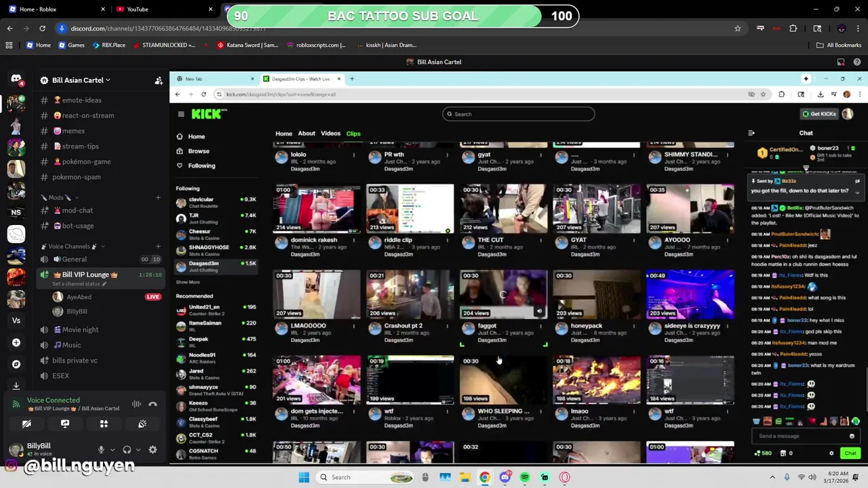
Task: Reload the Discord browser tab
Action: click(x=42, y=28)
